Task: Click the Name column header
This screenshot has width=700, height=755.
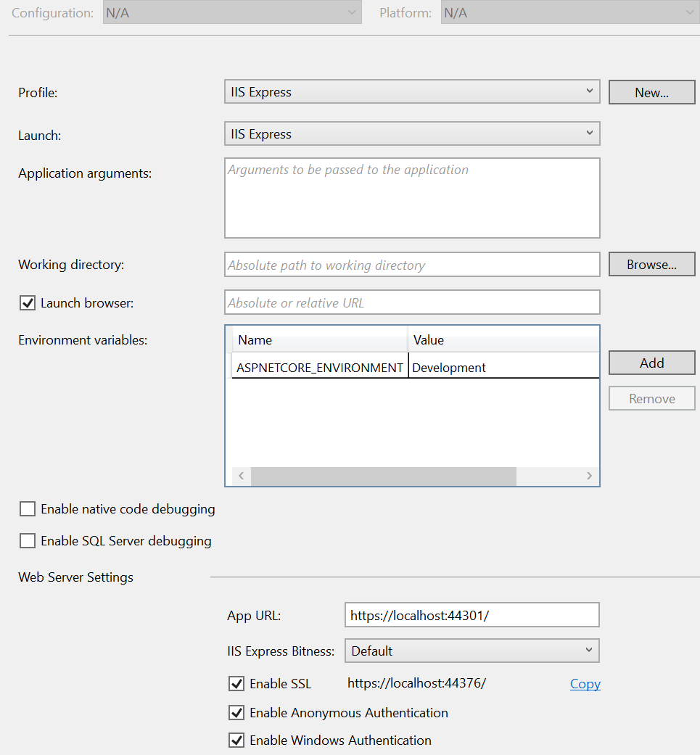Action: (320, 339)
